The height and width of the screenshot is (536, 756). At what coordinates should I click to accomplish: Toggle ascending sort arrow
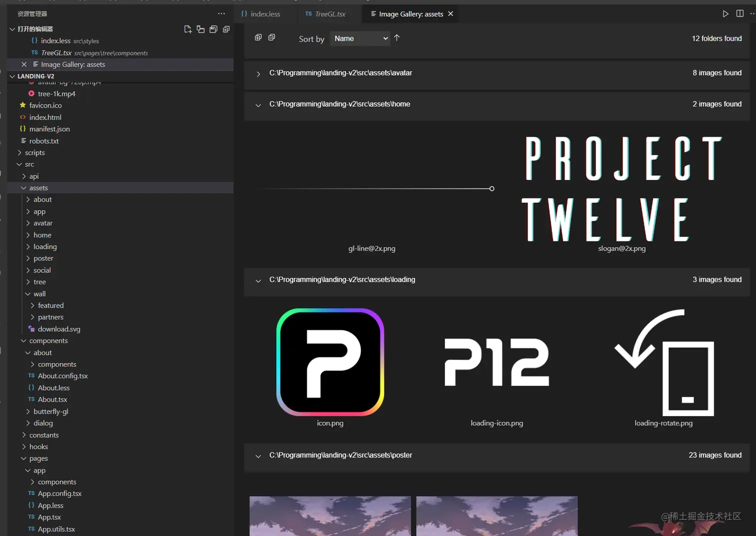click(x=397, y=38)
